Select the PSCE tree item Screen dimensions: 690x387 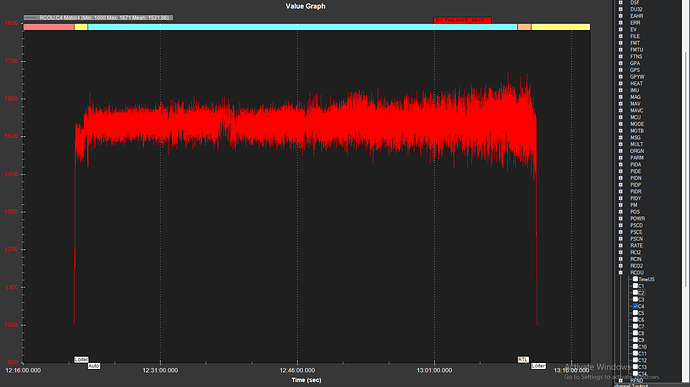point(636,232)
